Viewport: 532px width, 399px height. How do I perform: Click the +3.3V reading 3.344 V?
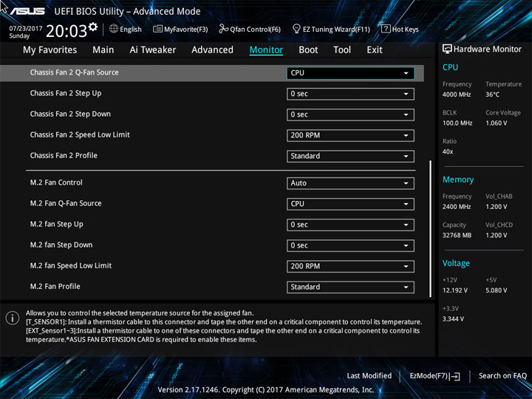pos(453,319)
